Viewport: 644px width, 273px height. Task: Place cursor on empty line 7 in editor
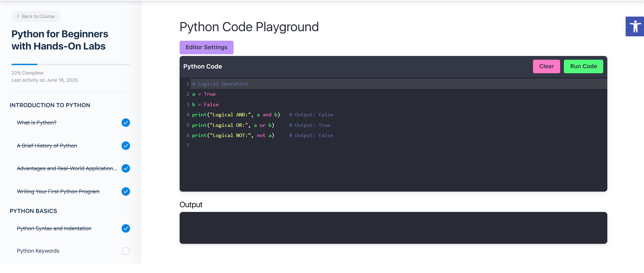point(238,146)
